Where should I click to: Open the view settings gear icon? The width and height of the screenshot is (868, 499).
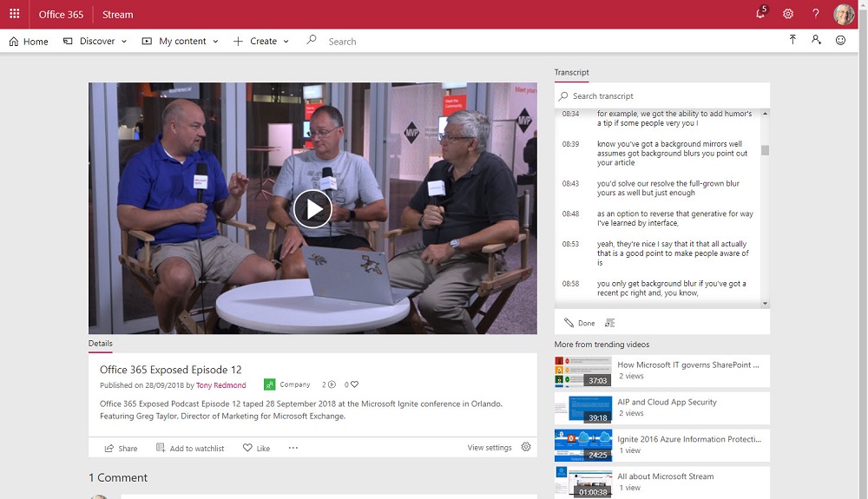coord(526,447)
